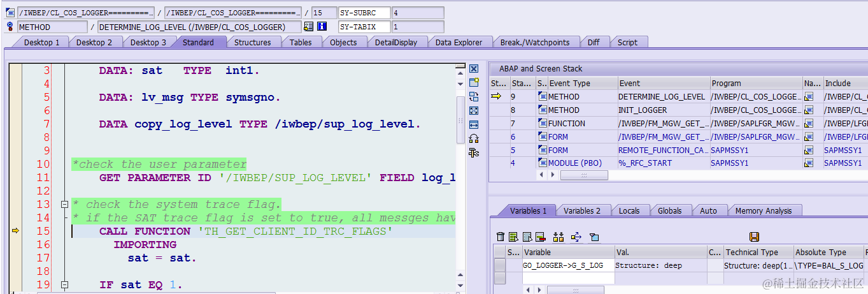
Task: Open the Script tab
Action: 627,42
